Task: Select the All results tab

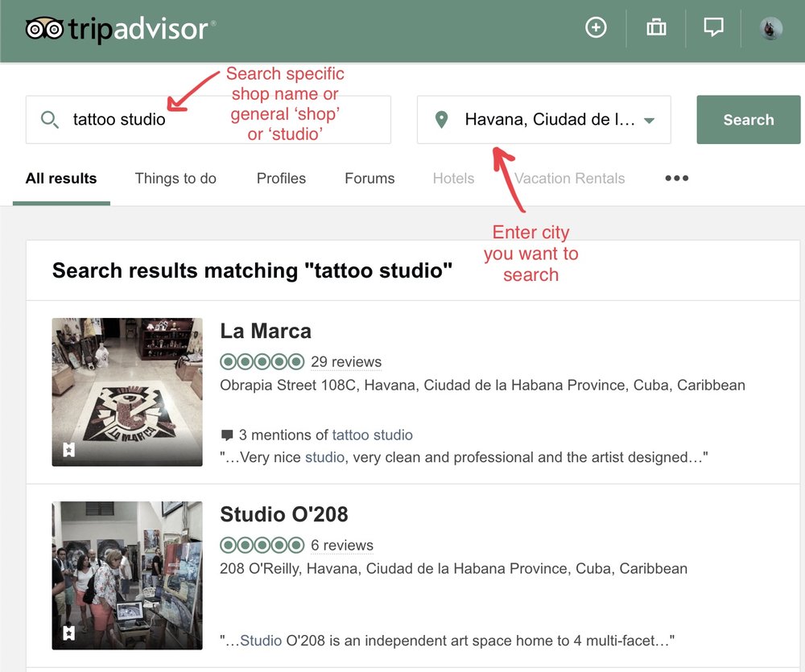Action: pyautogui.click(x=61, y=178)
